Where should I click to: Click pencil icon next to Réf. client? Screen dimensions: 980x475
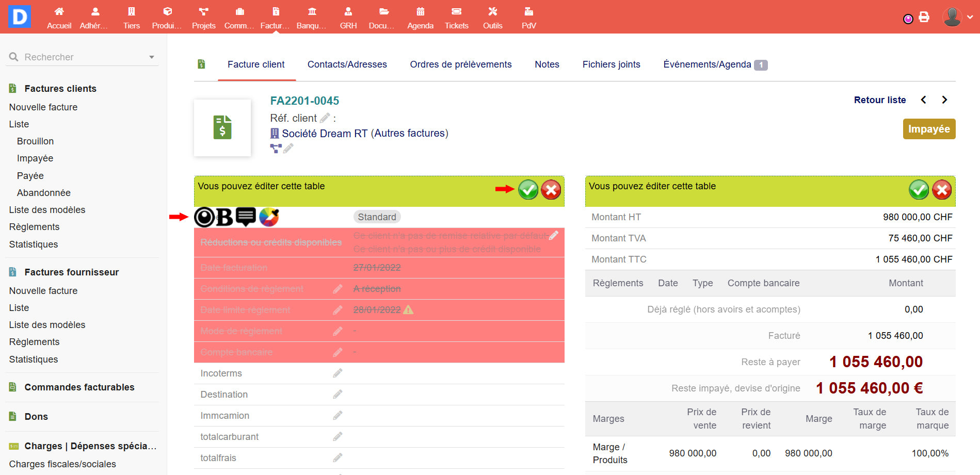(325, 118)
